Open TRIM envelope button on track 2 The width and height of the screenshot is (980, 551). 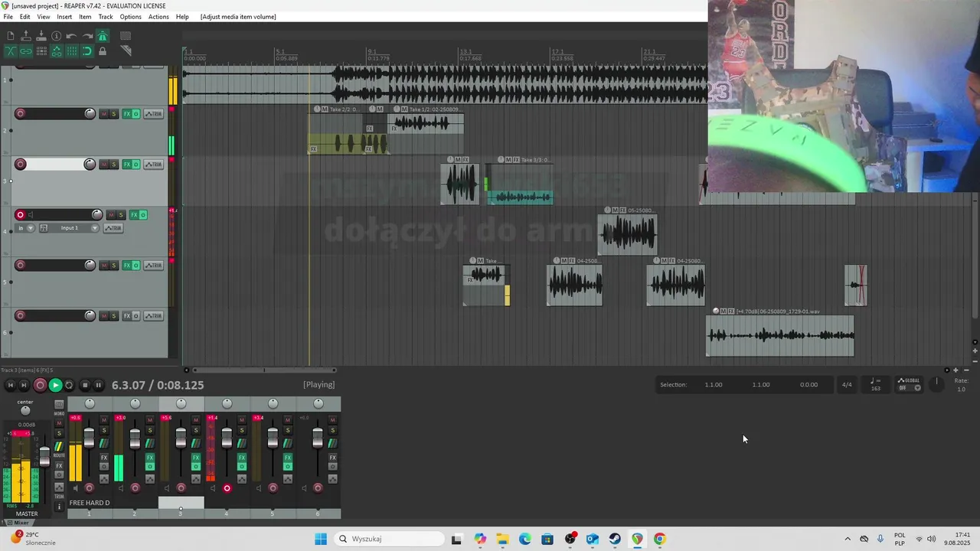(154, 114)
